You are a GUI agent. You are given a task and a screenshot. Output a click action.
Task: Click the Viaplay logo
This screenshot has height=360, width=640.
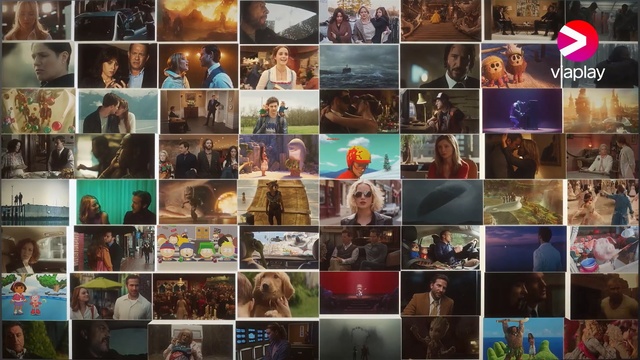click(578, 50)
